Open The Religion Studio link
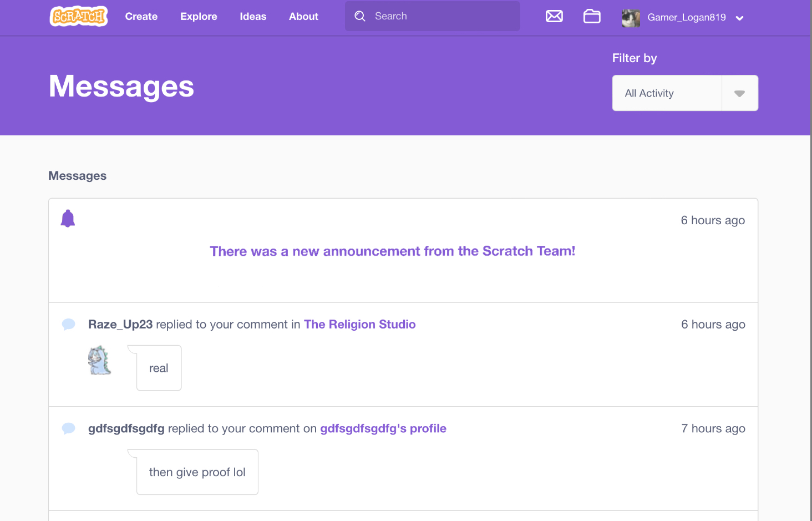Screen dimensions: 812x521 pyautogui.click(x=359, y=324)
